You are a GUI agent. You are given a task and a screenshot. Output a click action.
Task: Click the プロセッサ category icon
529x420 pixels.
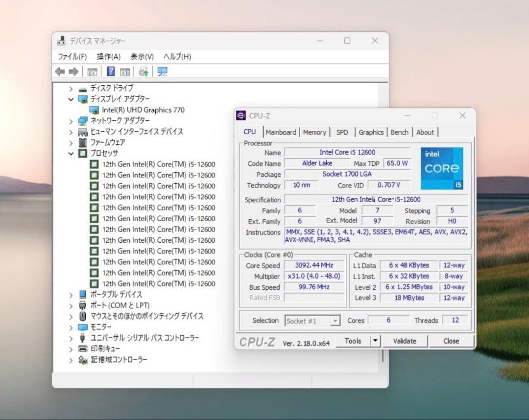83,153
